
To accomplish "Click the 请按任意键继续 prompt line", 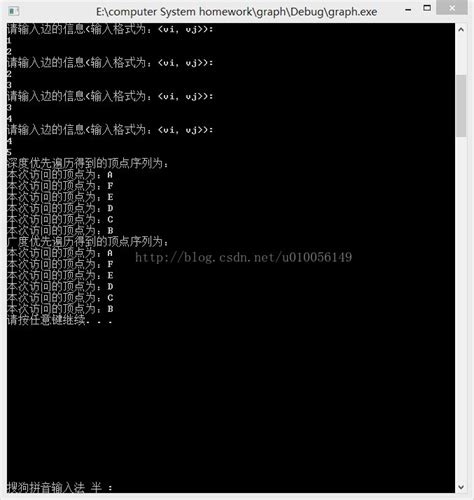I will click(60, 320).
